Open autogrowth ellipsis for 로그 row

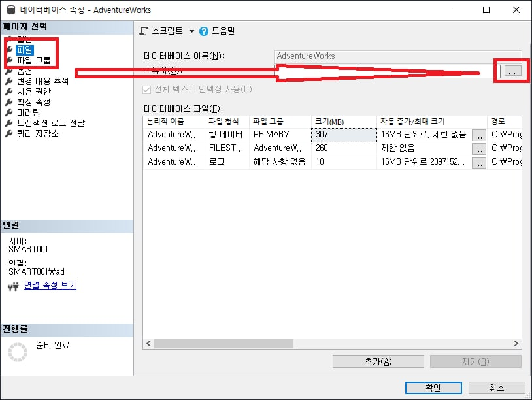(478, 163)
